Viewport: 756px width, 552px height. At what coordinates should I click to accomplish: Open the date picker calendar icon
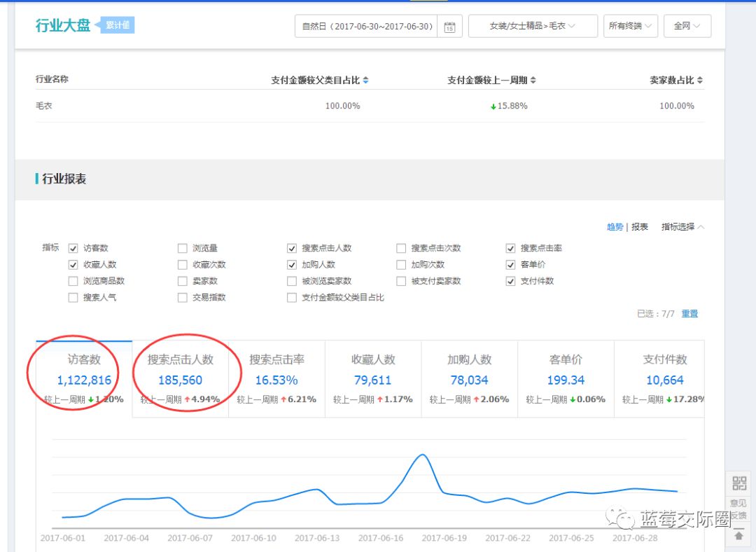[x=449, y=26]
